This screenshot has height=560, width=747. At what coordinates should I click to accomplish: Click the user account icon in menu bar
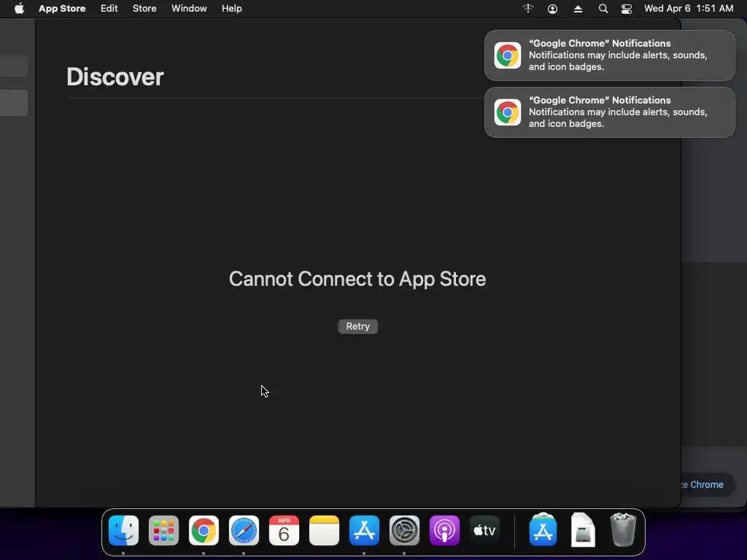tap(553, 9)
